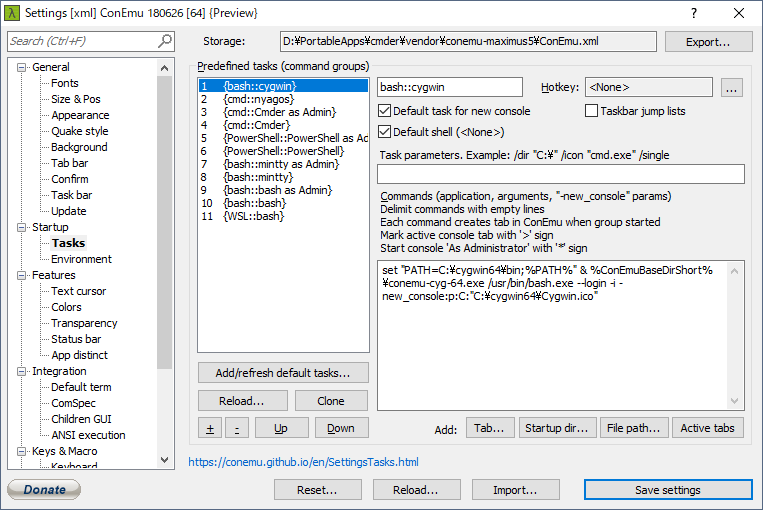This screenshot has height=510, width=763.
Task: Open the SettingsTasks.html help link
Action: (303, 462)
